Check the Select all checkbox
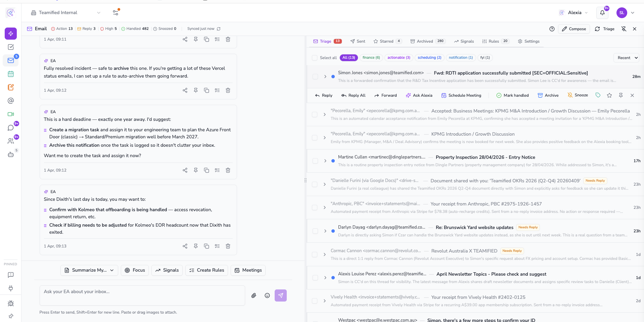The image size is (644, 322). coord(315,58)
